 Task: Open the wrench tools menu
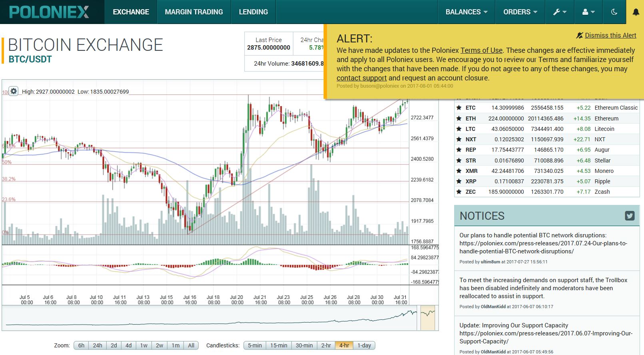(560, 12)
